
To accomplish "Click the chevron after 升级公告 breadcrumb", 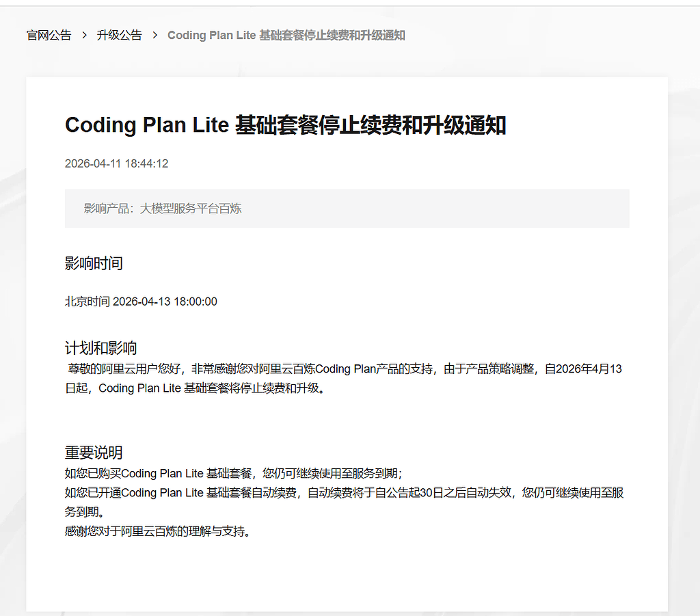I will coord(155,36).
